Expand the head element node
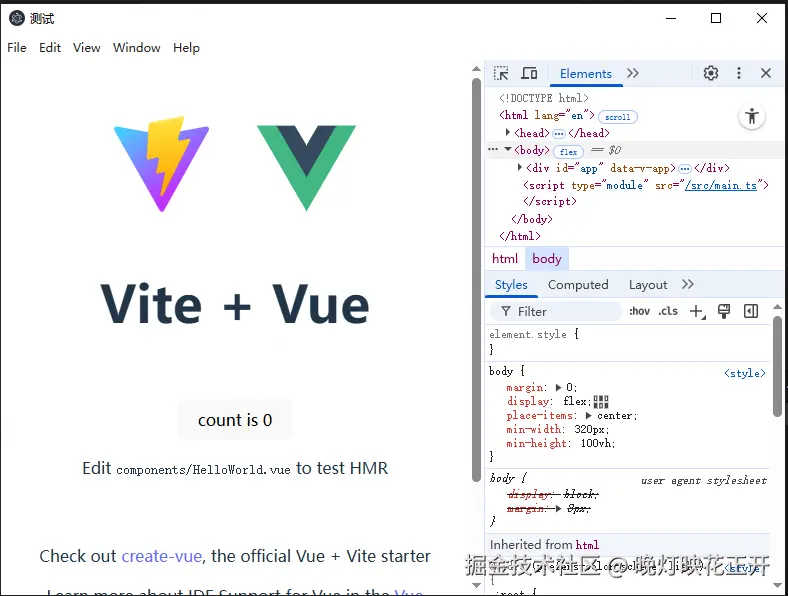 click(x=508, y=132)
